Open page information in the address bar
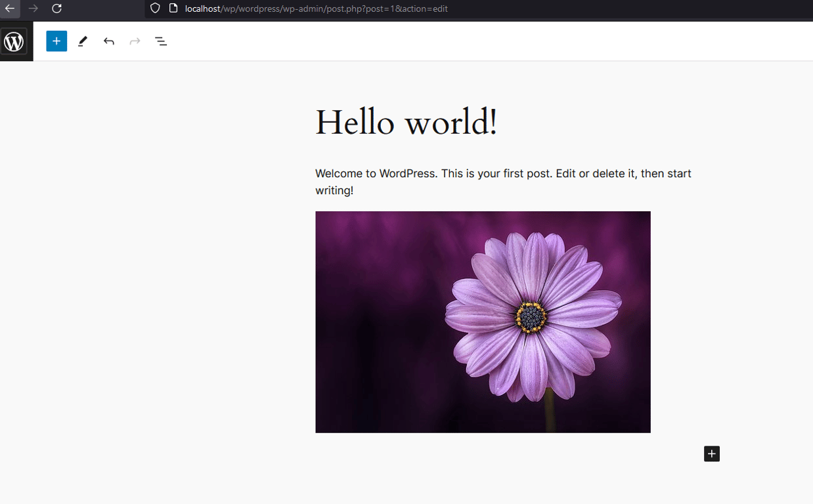813x504 pixels. 172,9
